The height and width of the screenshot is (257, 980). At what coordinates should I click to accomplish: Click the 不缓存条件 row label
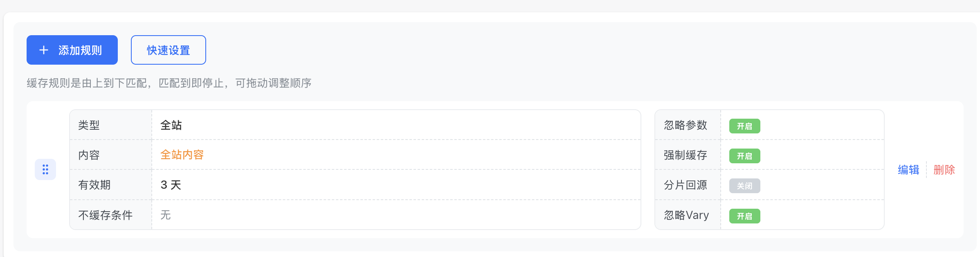pos(106,215)
